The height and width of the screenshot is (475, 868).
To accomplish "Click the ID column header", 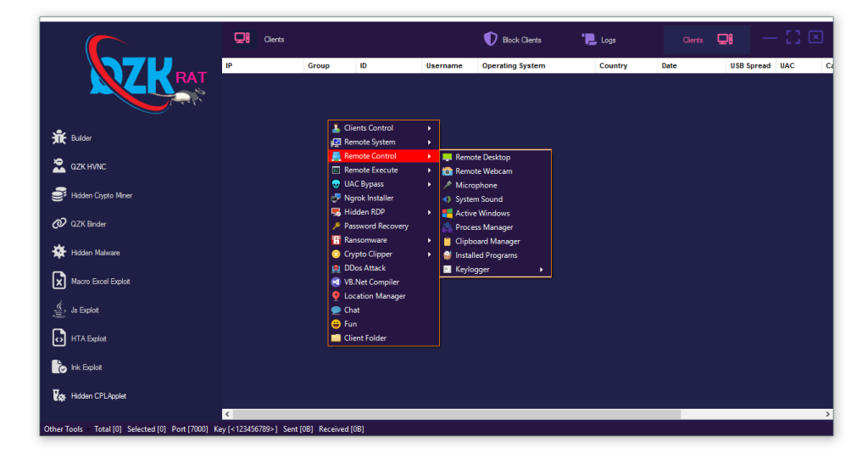I will [389, 65].
